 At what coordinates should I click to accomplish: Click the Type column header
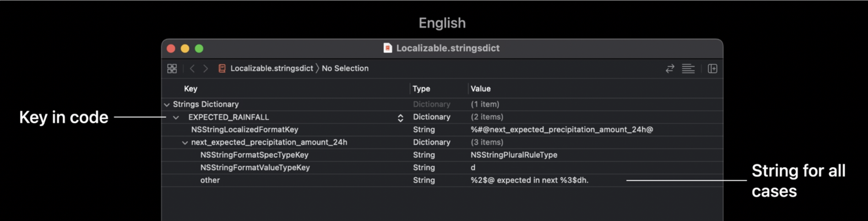421,89
